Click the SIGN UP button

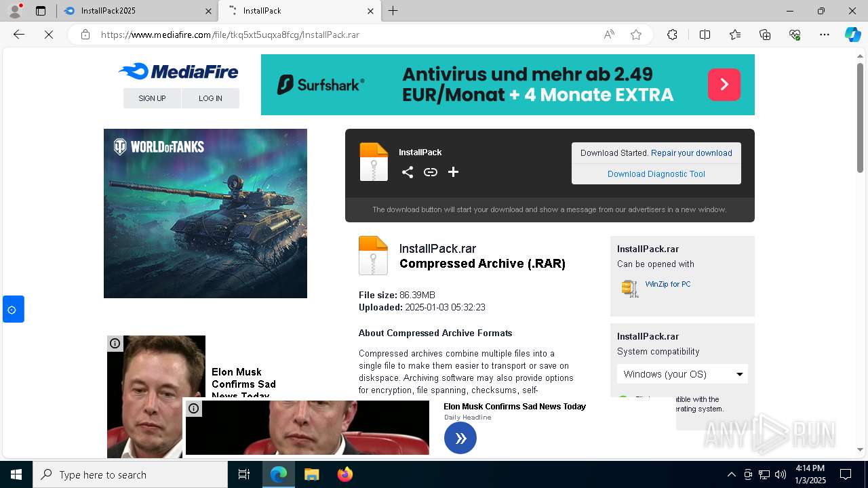tap(152, 98)
